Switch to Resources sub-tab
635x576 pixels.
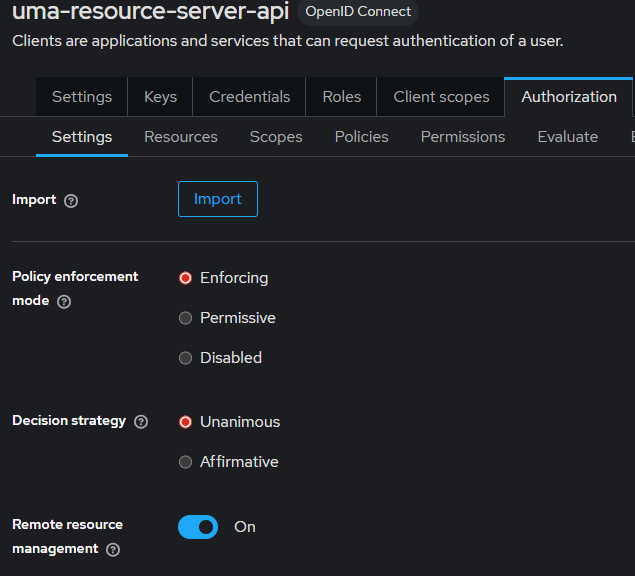pos(181,137)
